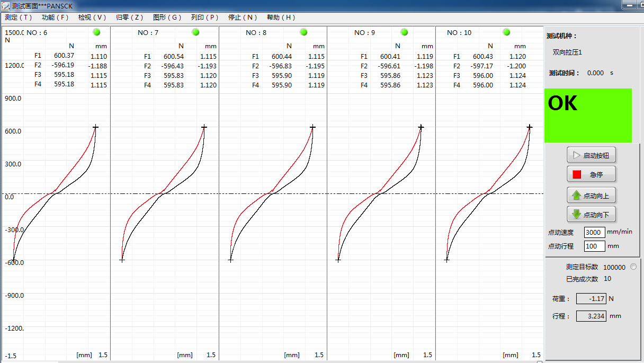Open the 列印(P) print menu

[205, 17]
